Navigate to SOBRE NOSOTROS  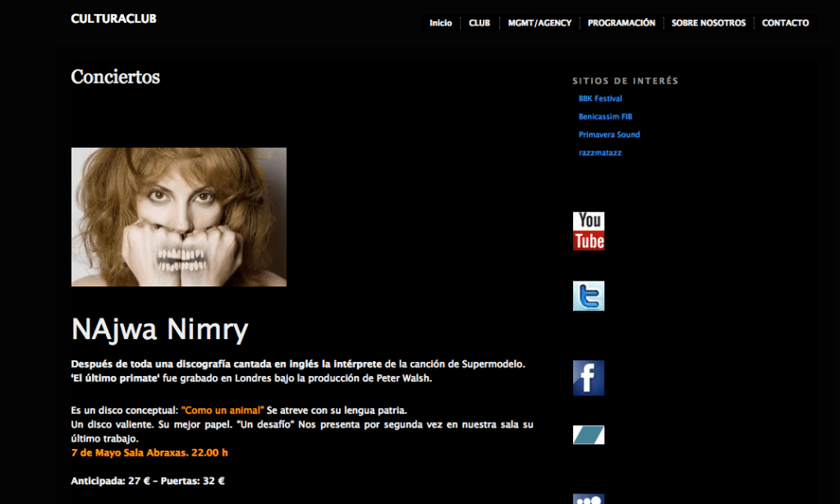click(709, 23)
